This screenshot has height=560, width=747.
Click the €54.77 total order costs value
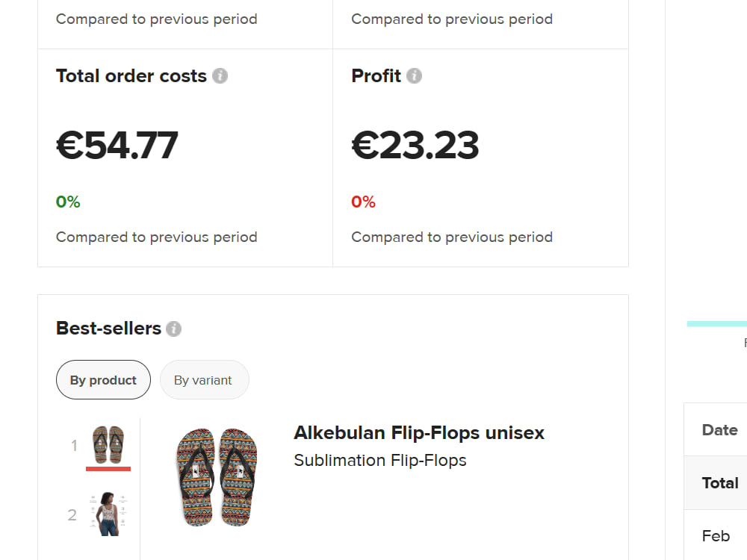[117, 146]
